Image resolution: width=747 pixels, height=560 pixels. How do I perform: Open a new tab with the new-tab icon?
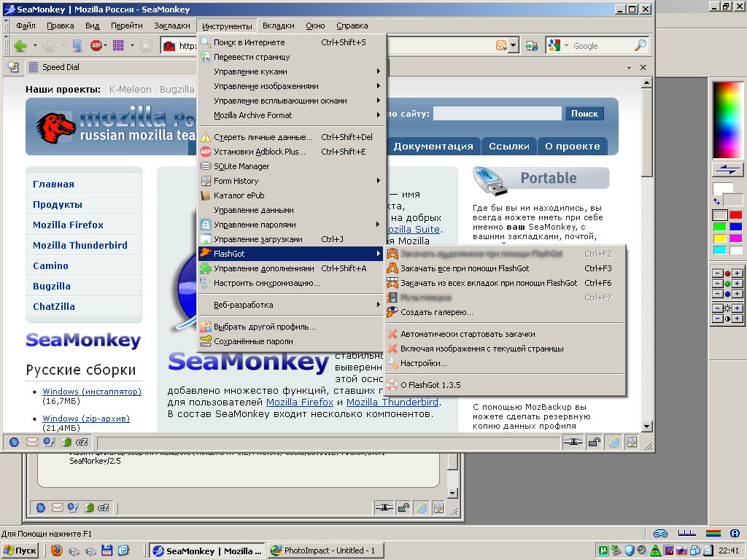tap(13, 67)
